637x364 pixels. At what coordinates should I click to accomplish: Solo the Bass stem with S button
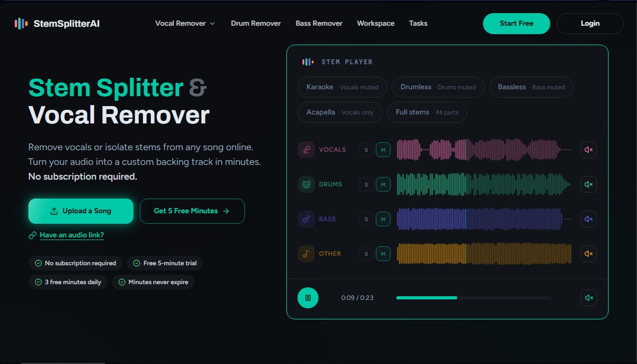(366, 219)
